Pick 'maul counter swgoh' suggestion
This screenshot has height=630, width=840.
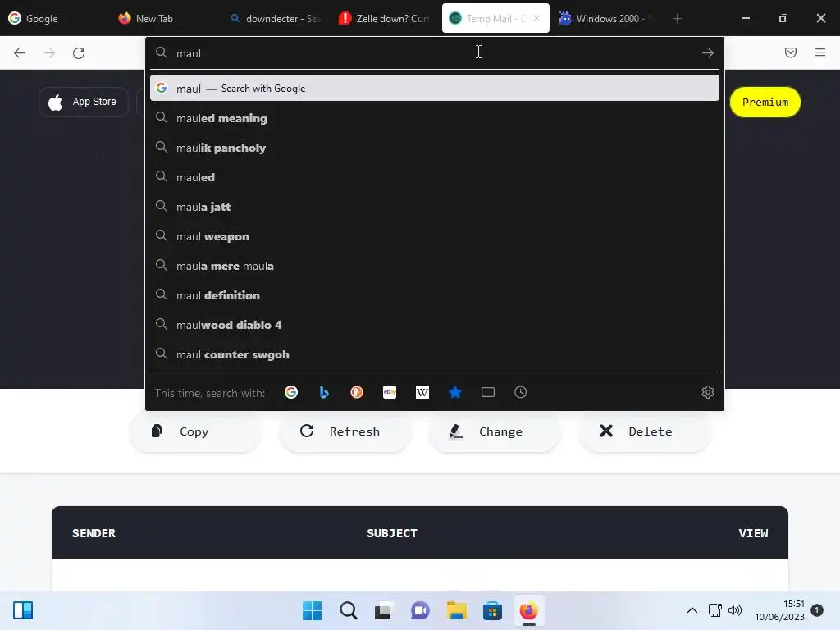click(x=435, y=354)
